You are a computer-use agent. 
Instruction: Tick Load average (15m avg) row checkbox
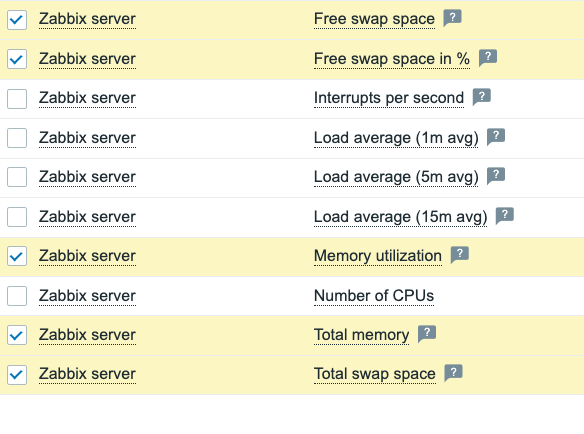coord(17,217)
